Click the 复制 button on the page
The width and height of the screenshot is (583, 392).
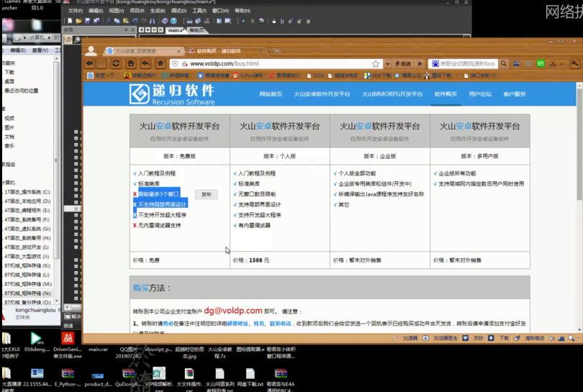(207, 194)
